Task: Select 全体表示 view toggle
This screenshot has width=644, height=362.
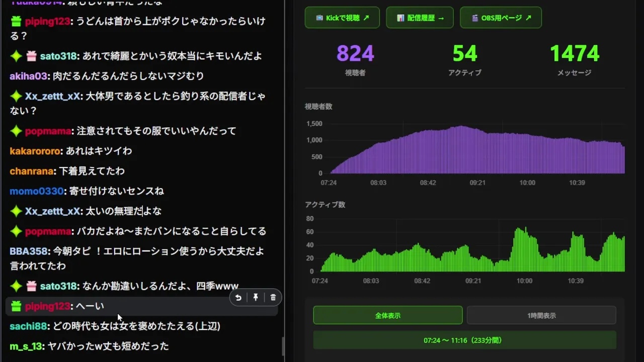Action: (388, 315)
